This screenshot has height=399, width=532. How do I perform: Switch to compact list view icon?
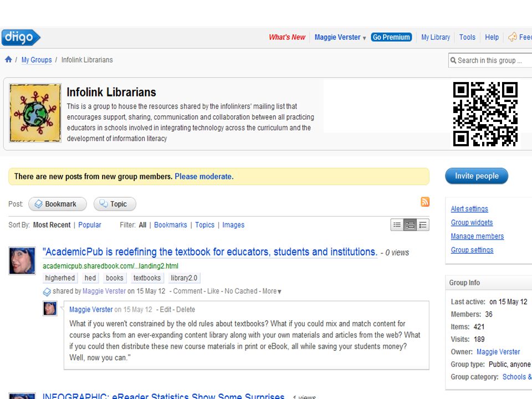pyautogui.click(x=397, y=225)
